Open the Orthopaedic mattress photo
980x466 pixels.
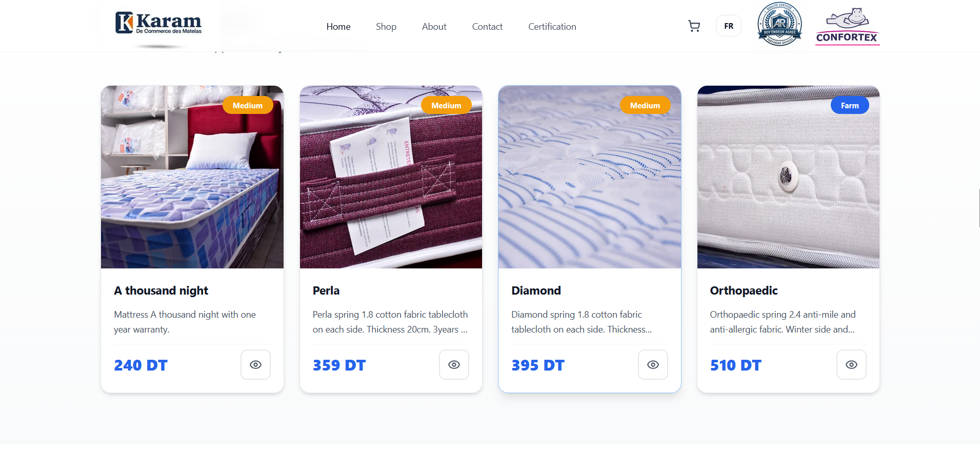point(788,177)
